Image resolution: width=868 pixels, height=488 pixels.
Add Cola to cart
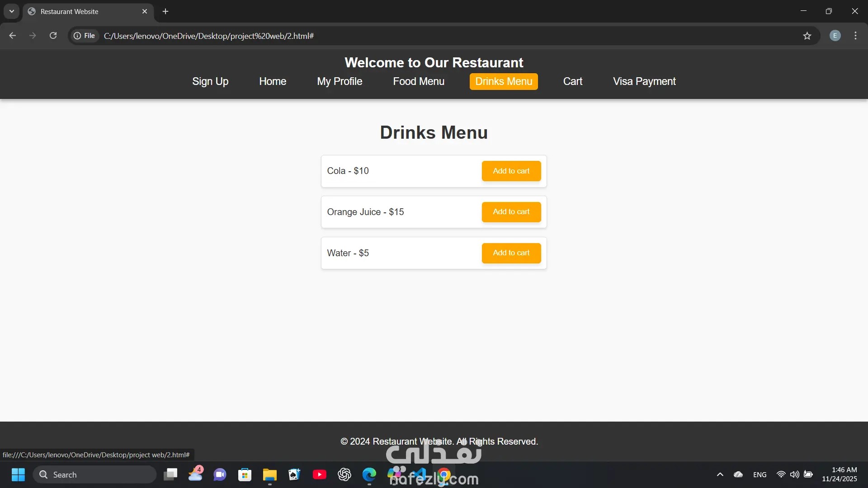click(x=511, y=171)
